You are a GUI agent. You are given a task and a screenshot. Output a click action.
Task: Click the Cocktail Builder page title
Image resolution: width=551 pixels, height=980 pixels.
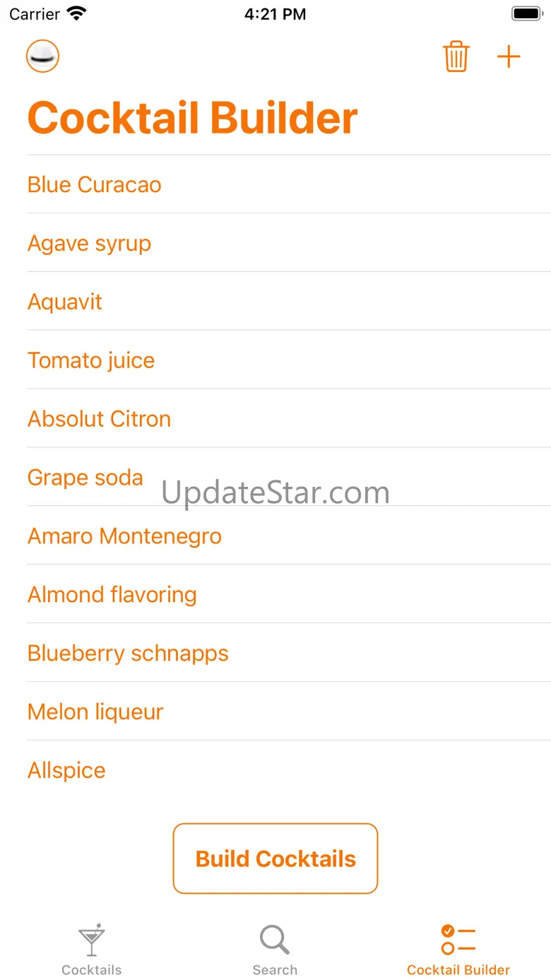pyautogui.click(x=193, y=118)
